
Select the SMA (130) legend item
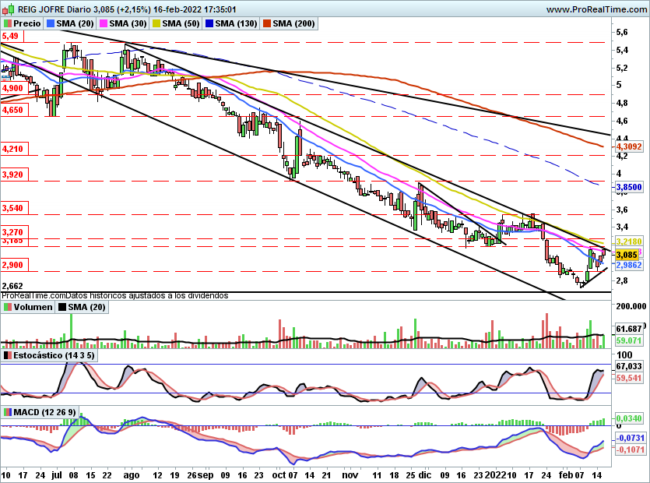(231, 24)
